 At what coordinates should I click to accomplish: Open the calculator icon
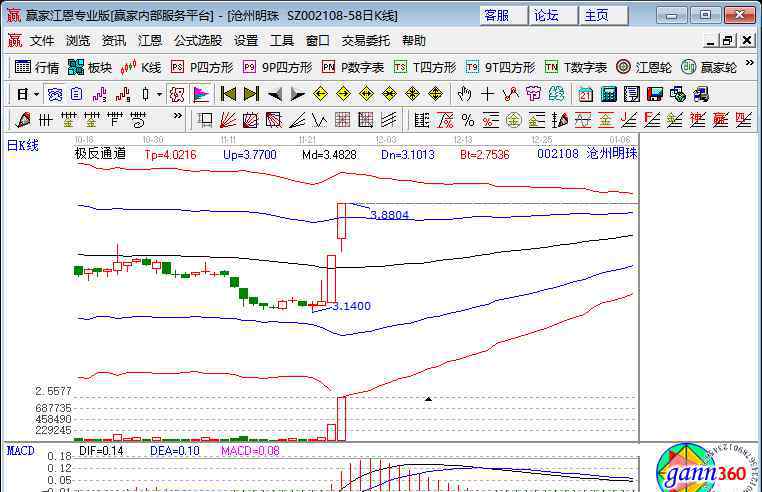pyautogui.click(x=608, y=94)
